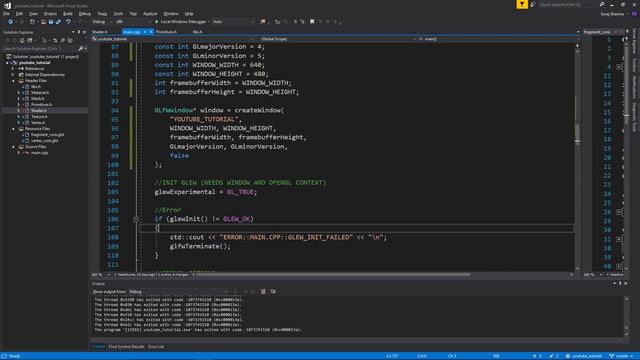This screenshot has height=360, width=640.
Task: Toggle word wrap in Output panel
Action: point(273,292)
